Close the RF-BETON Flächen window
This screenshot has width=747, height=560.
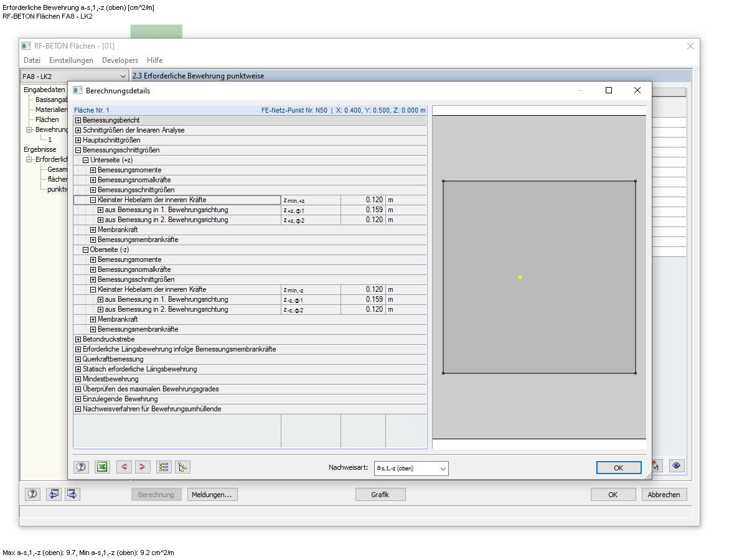[x=690, y=46]
